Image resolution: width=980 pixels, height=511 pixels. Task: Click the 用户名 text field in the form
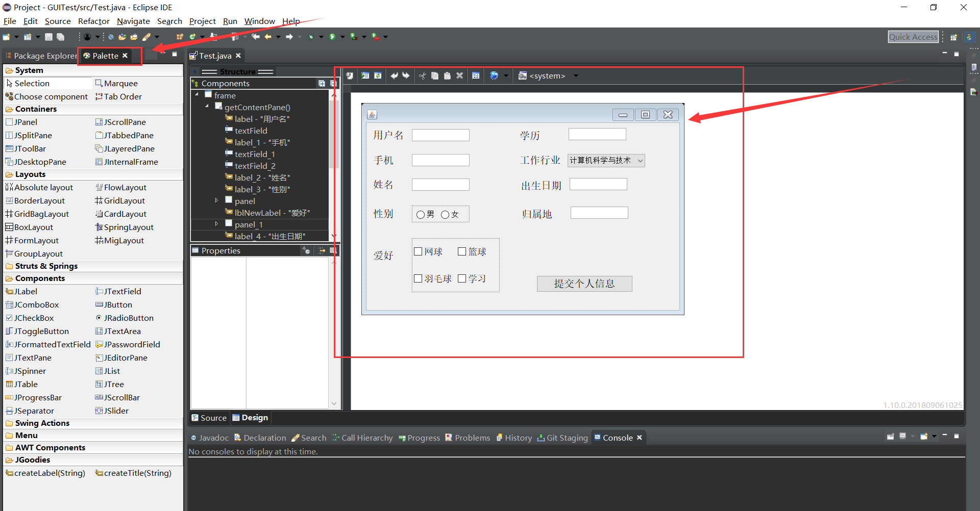(440, 135)
